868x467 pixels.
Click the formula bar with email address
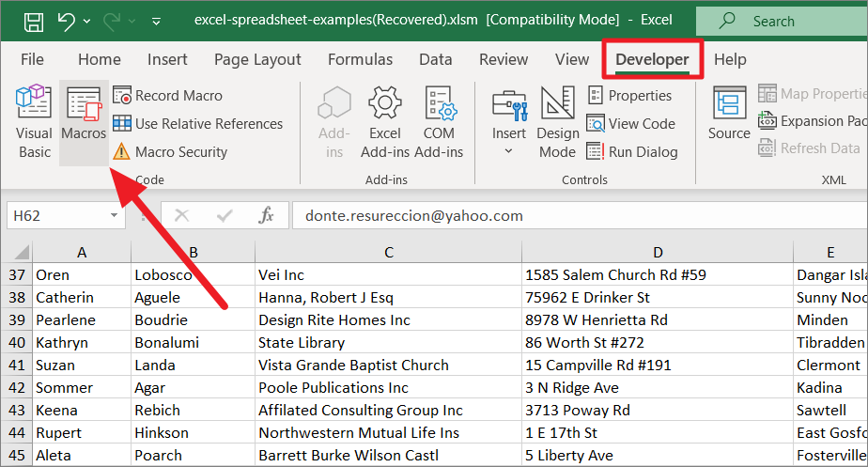580,215
